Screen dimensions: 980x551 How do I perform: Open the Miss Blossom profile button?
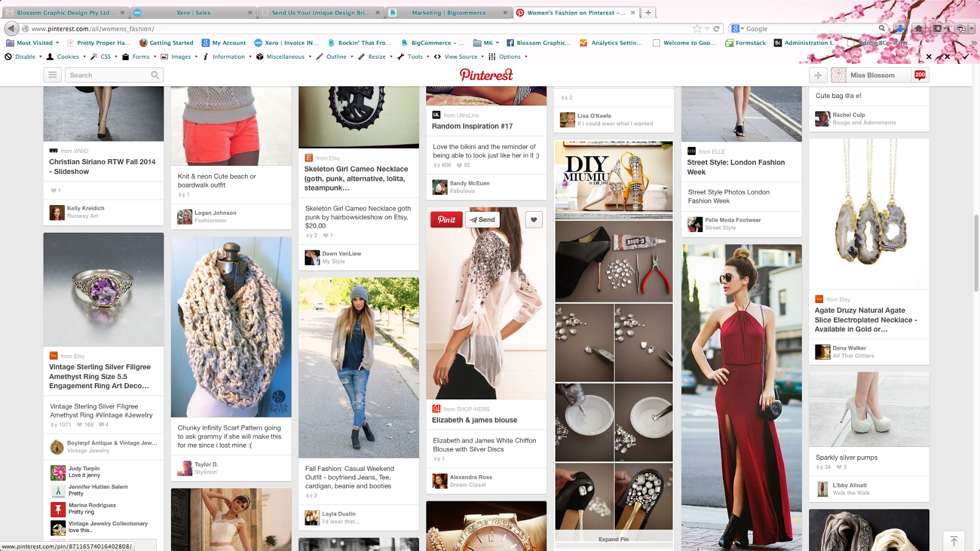tap(872, 75)
